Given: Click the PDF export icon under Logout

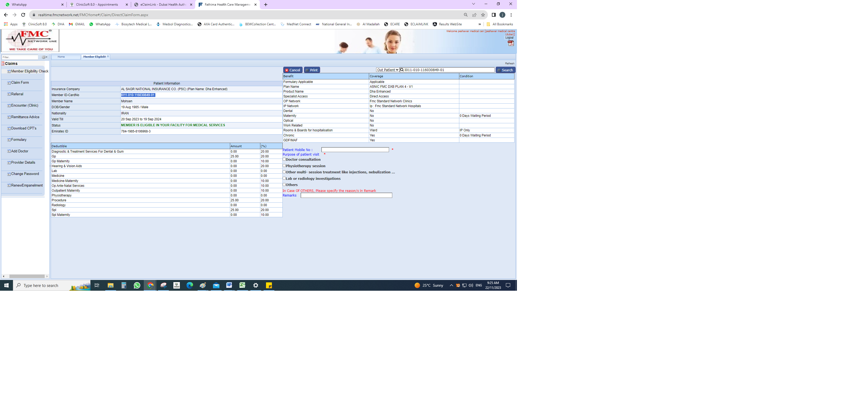Looking at the screenshot, I should (511, 43).
